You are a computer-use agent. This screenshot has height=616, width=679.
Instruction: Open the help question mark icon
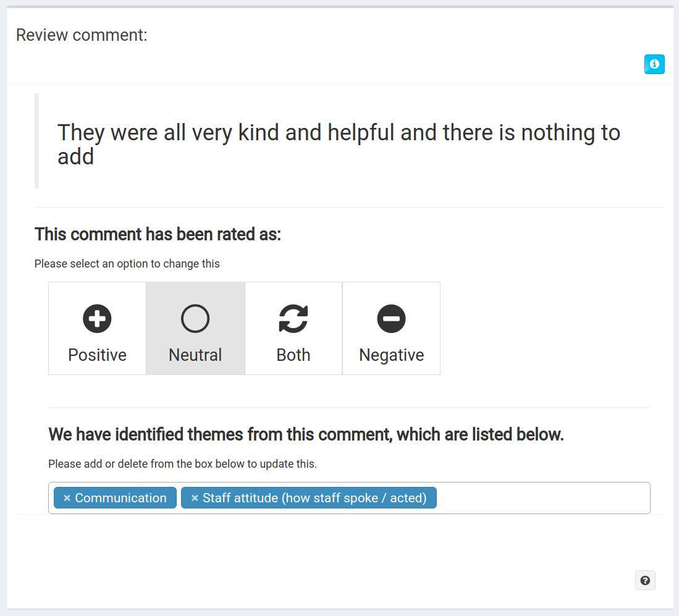(x=645, y=580)
